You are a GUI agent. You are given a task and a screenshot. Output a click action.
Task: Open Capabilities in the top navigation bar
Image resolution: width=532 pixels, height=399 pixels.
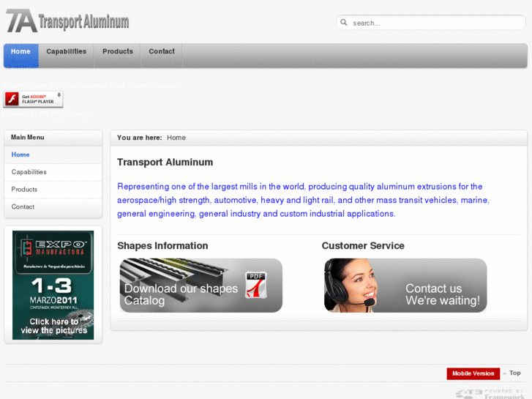pyautogui.click(x=66, y=56)
